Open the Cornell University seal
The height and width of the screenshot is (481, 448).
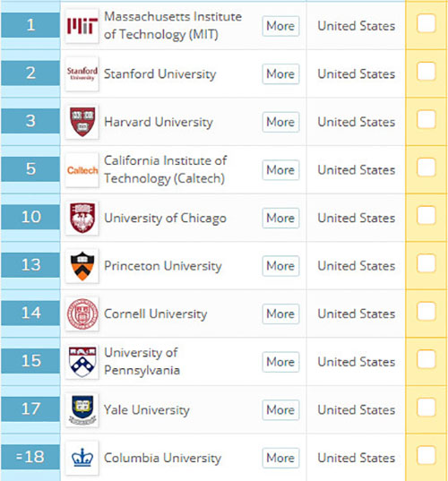click(82, 314)
